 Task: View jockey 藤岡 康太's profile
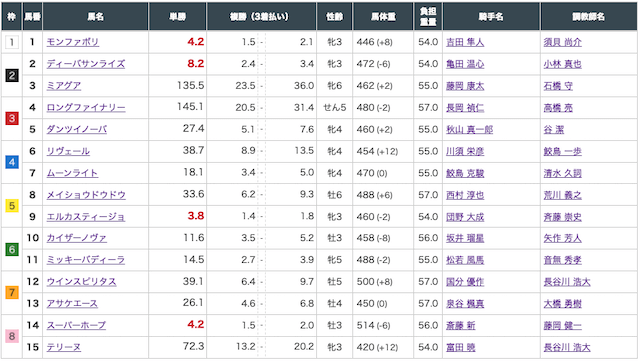point(465,86)
